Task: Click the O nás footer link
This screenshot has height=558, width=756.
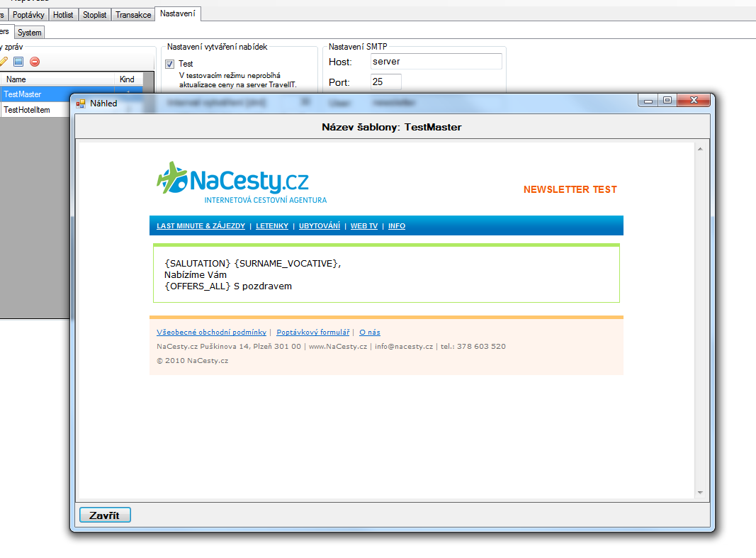Action: coord(370,333)
